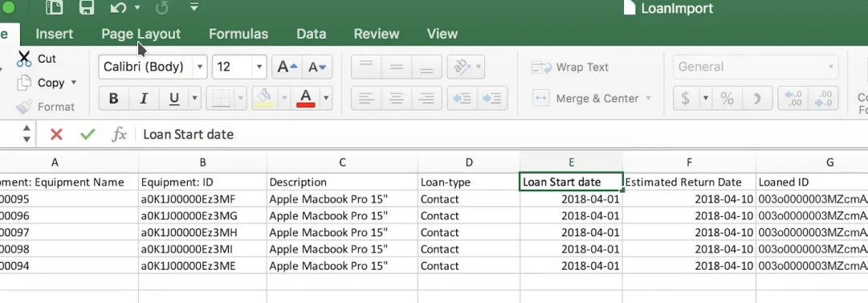The image size is (868, 303).
Task: Open the underline style dropdown arrow
Action: (194, 99)
